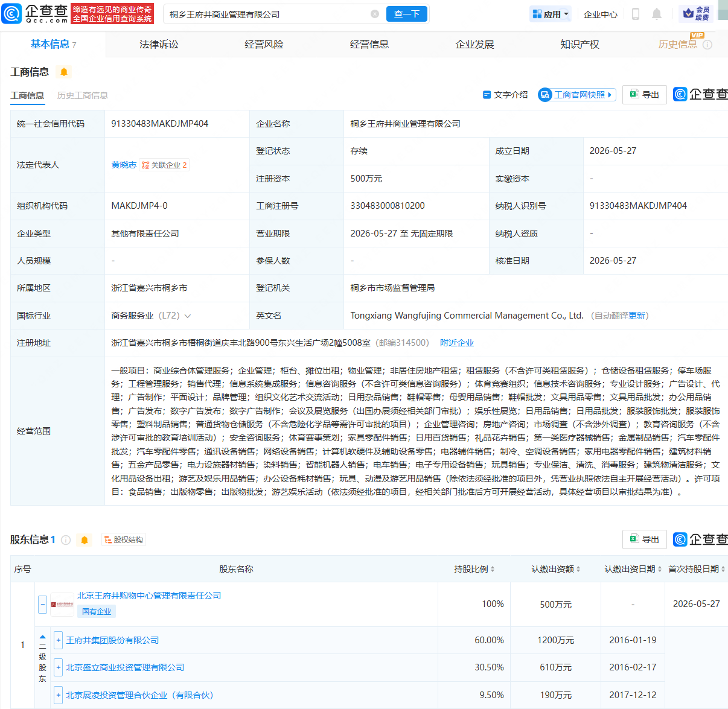Switch to 基本信息 tab
This screenshot has width=728, height=709.
pyautogui.click(x=53, y=44)
